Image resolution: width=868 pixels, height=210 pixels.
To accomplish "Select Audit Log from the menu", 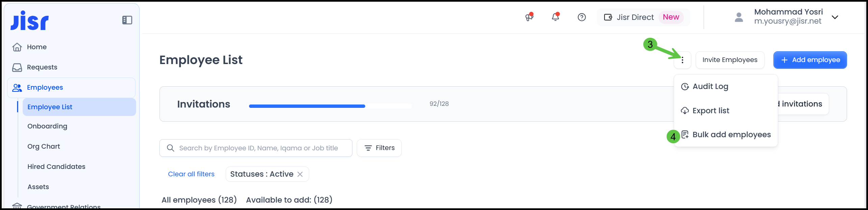I will pos(710,87).
